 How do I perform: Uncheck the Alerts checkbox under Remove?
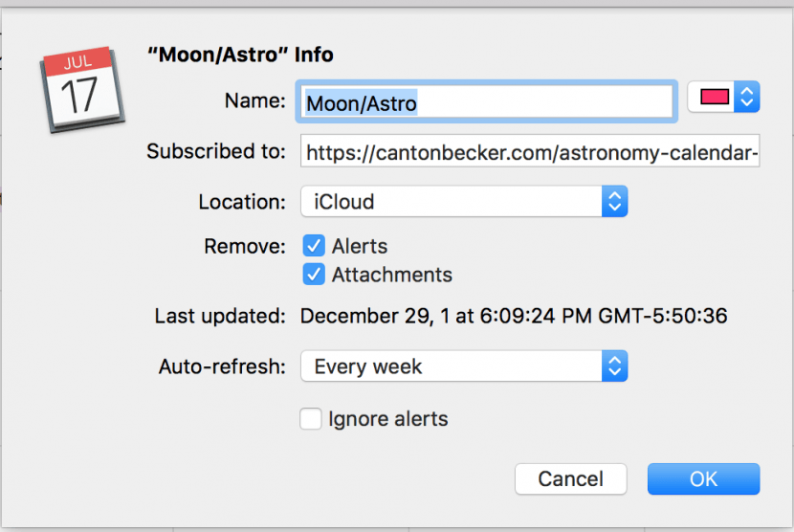pos(314,246)
